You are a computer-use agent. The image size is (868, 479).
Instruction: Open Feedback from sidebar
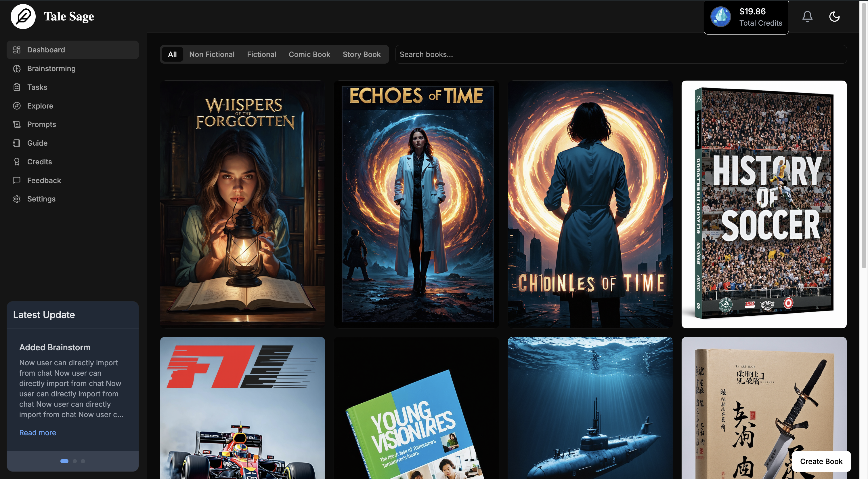(73, 180)
